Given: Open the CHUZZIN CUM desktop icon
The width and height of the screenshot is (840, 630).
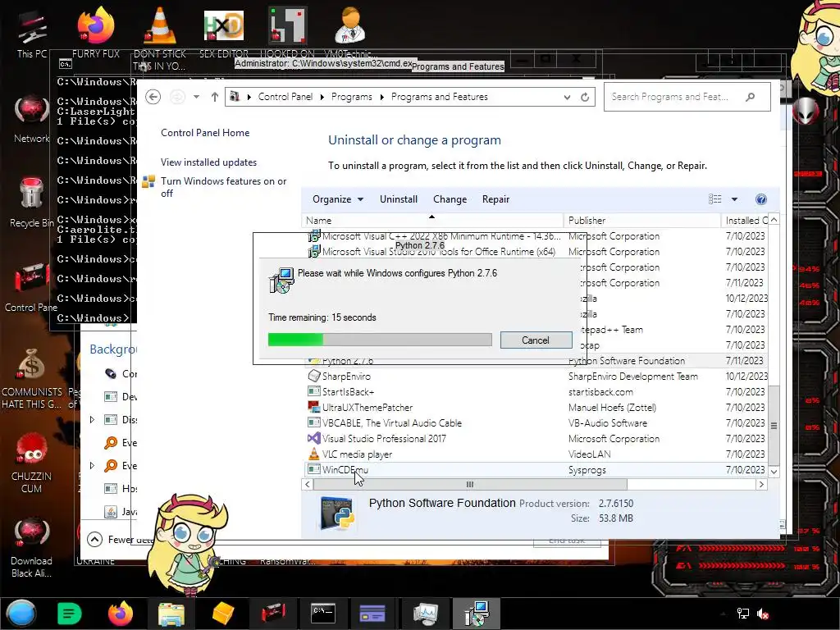Looking at the screenshot, I should (32, 463).
